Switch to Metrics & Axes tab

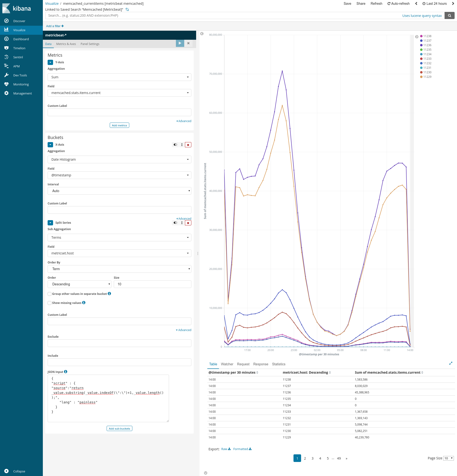[66, 44]
